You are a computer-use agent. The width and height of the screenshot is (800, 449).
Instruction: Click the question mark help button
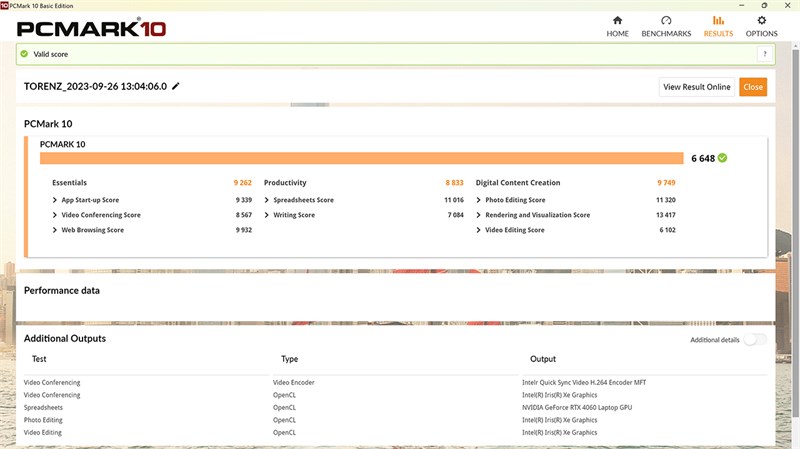[764, 54]
